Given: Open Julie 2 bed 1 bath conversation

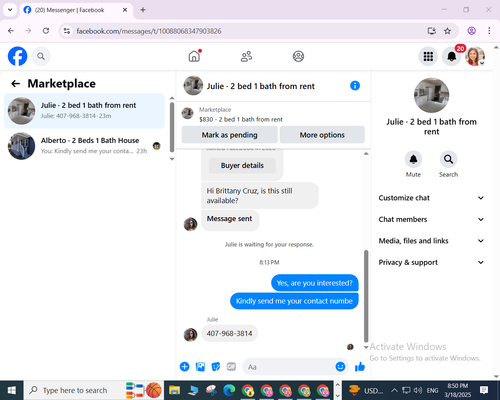Looking at the screenshot, I should click(x=84, y=111).
